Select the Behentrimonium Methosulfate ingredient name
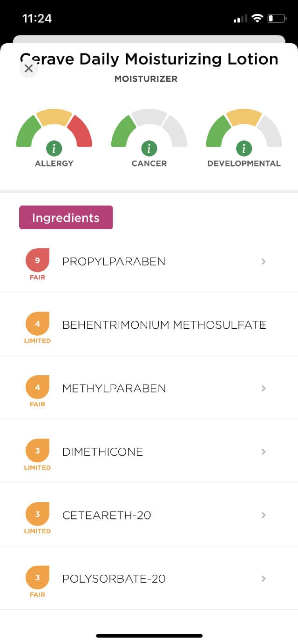298x644 pixels. pos(163,325)
